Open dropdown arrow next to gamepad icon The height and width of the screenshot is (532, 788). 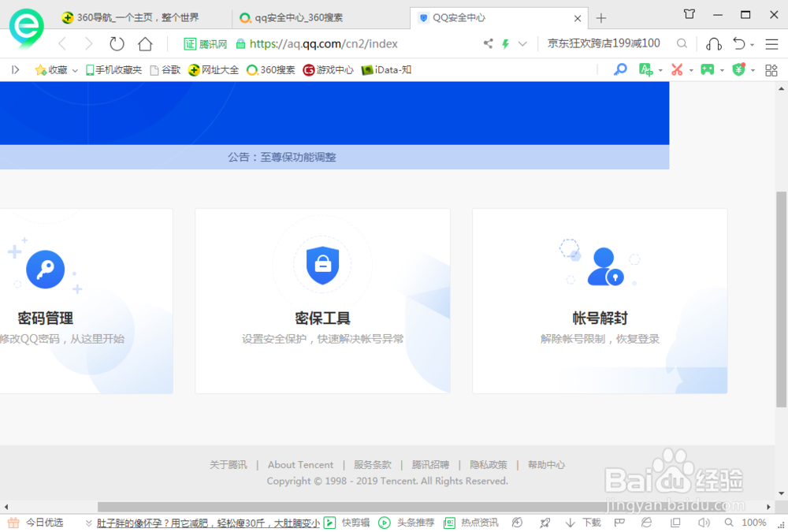click(x=722, y=70)
